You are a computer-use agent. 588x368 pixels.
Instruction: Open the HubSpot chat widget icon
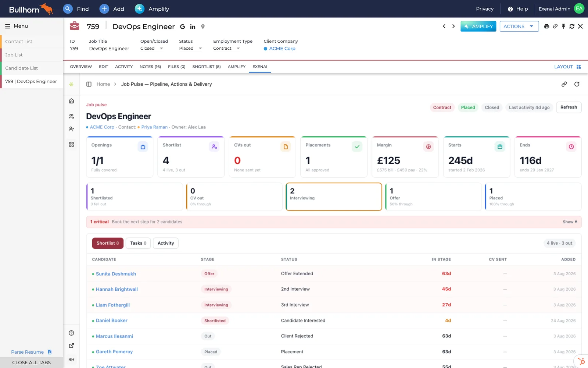point(581,361)
